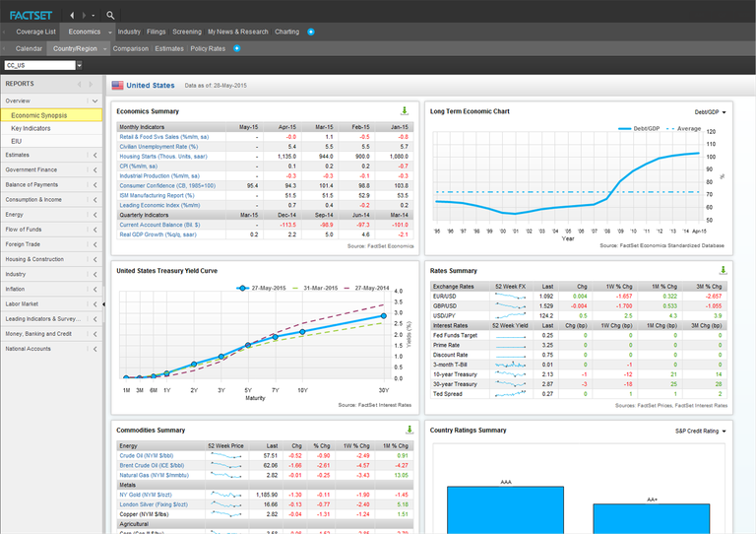
Task: Click the 31-Mar-2015 yield curve legend entry
Action: coord(315,288)
